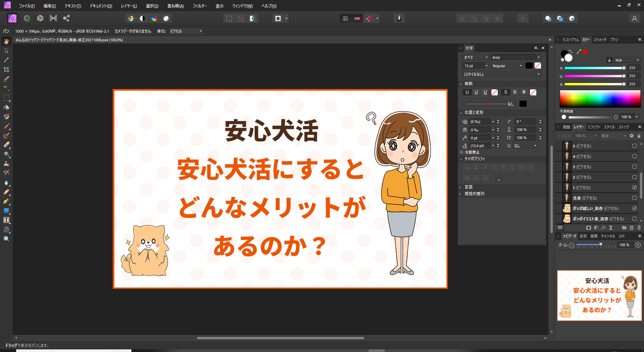Click the trash icon to delete layer
This screenshot has height=352, width=644.
(639, 228)
